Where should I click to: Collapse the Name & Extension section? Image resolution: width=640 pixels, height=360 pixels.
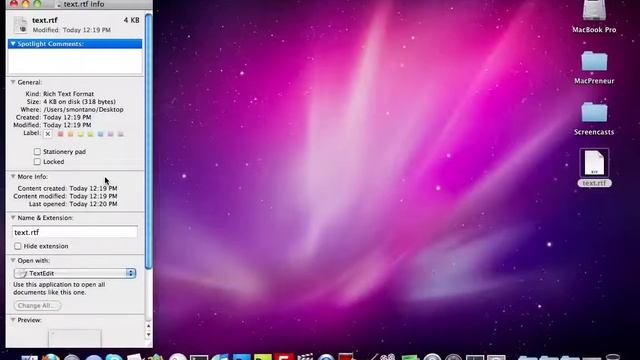pos(13,218)
